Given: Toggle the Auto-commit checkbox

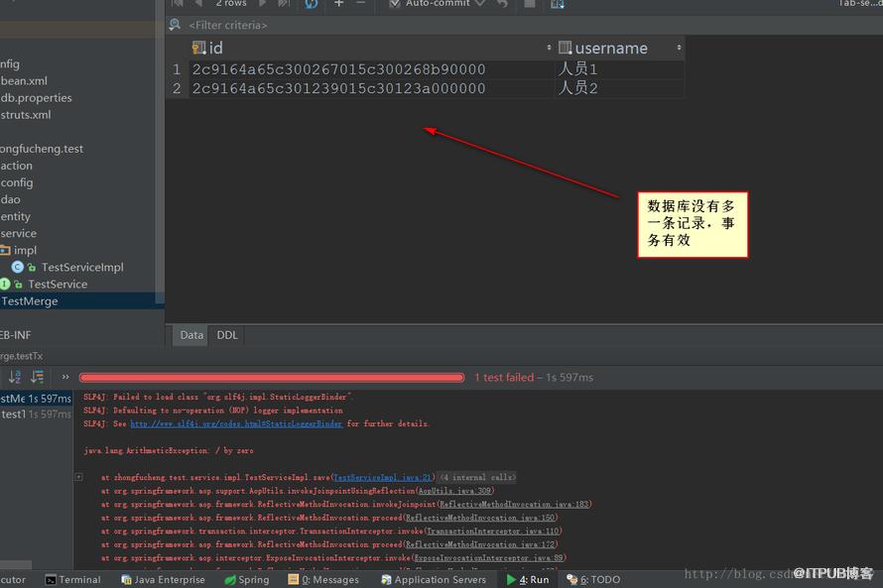Looking at the screenshot, I should click(x=395, y=3).
